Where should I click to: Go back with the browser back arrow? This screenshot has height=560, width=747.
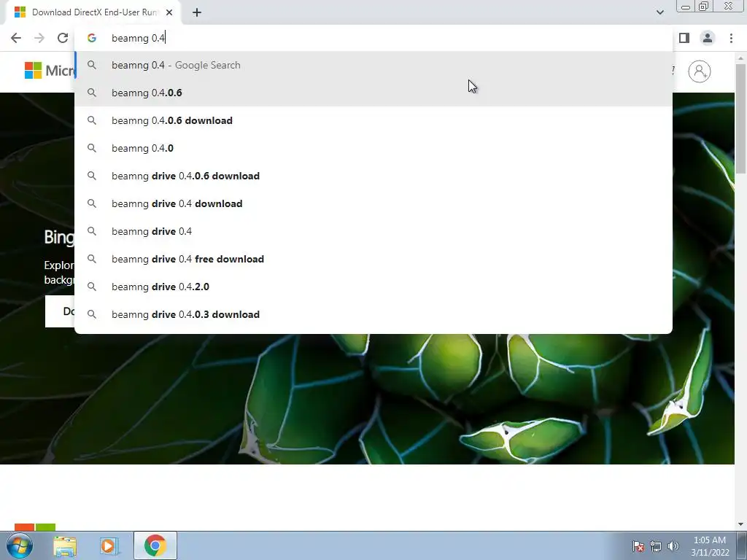(16, 38)
